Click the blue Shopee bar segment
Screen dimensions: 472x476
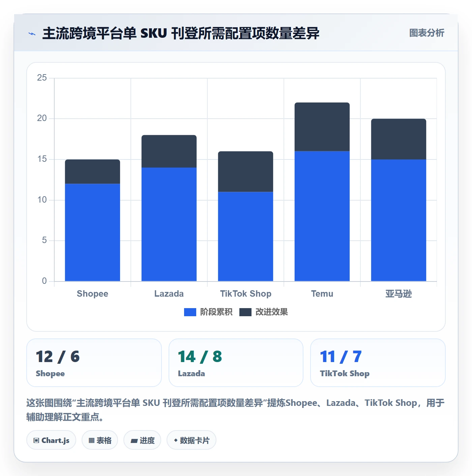click(92, 232)
